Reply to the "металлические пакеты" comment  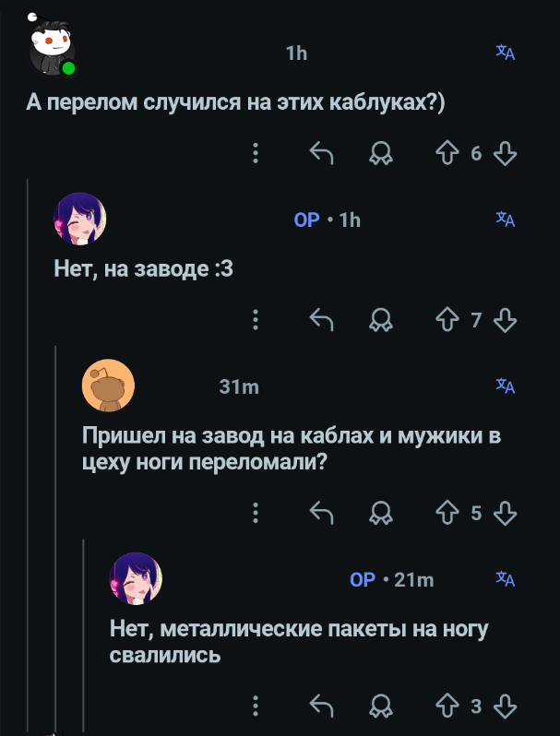coord(320,706)
